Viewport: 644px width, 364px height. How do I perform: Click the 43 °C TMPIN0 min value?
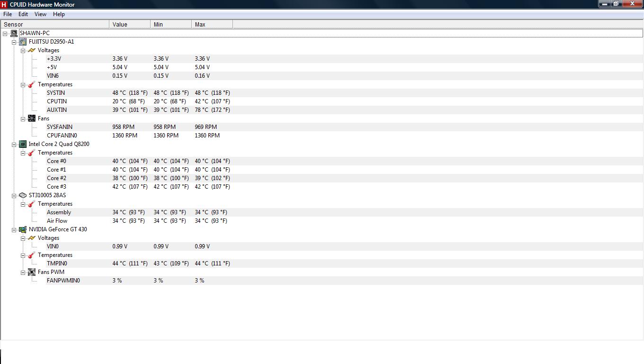coord(171,264)
